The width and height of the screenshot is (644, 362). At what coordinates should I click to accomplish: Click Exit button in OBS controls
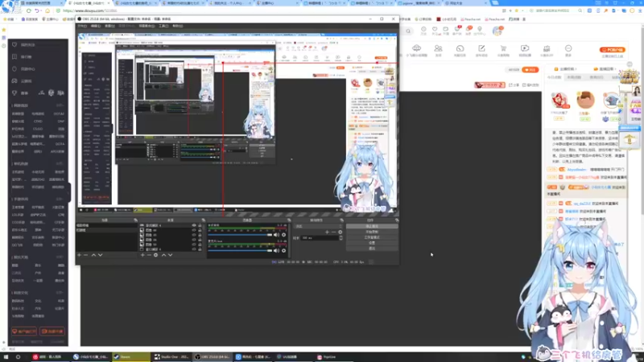click(372, 248)
